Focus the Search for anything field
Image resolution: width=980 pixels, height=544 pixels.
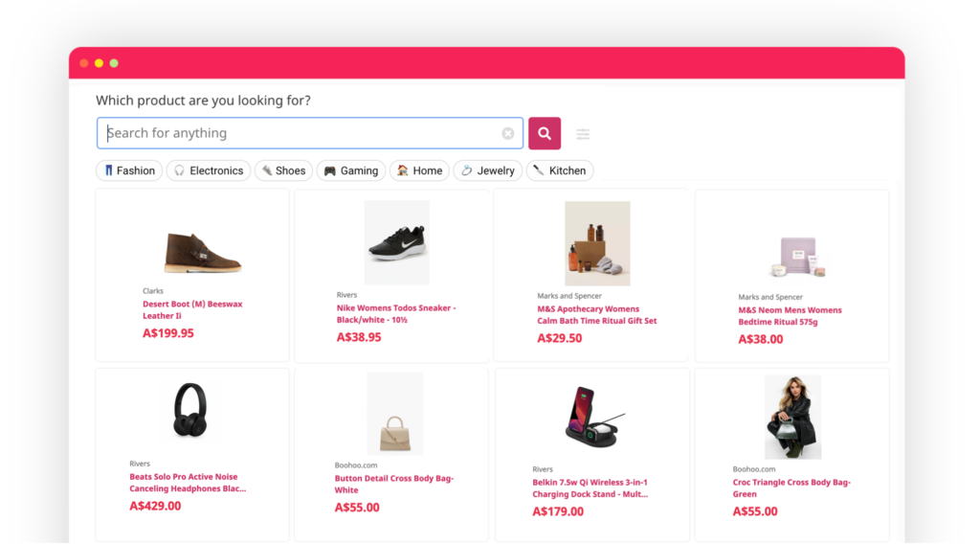point(303,133)
